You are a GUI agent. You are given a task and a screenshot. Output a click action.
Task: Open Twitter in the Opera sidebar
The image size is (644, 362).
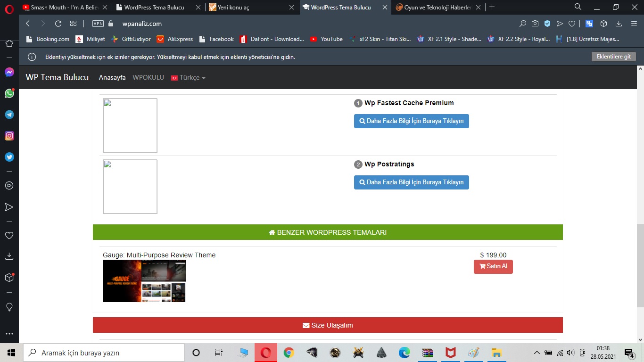(x=9, y=157)
